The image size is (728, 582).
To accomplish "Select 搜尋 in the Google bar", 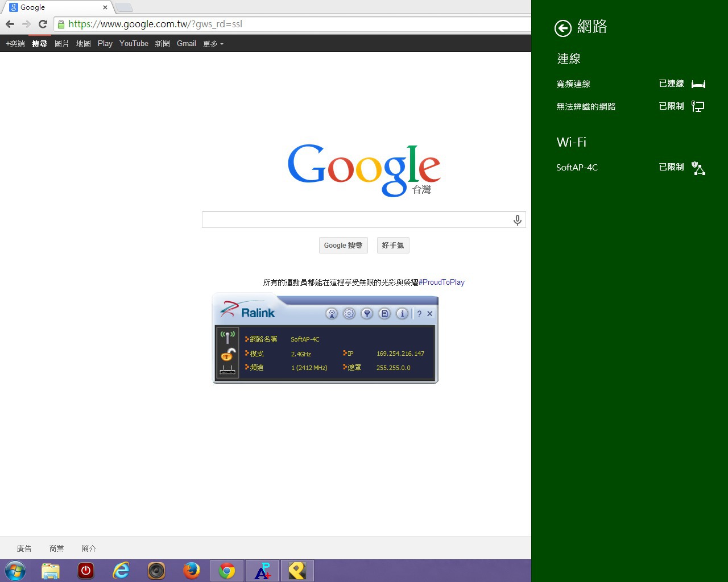I will click(x=39, y=44).
